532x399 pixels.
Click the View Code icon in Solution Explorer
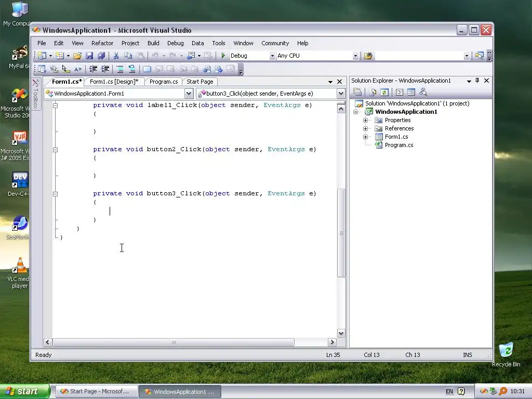click(x=400, y=92)
